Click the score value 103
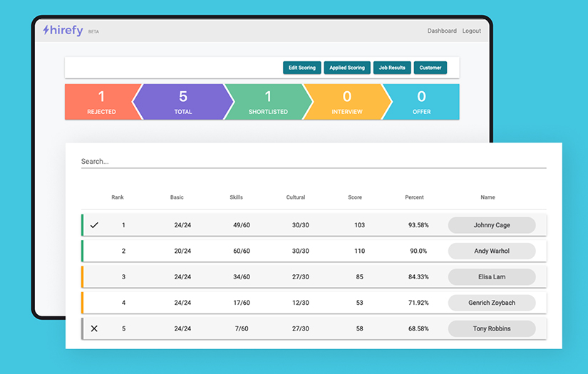This screenshot has width=588, height=374. click(359, 225)
